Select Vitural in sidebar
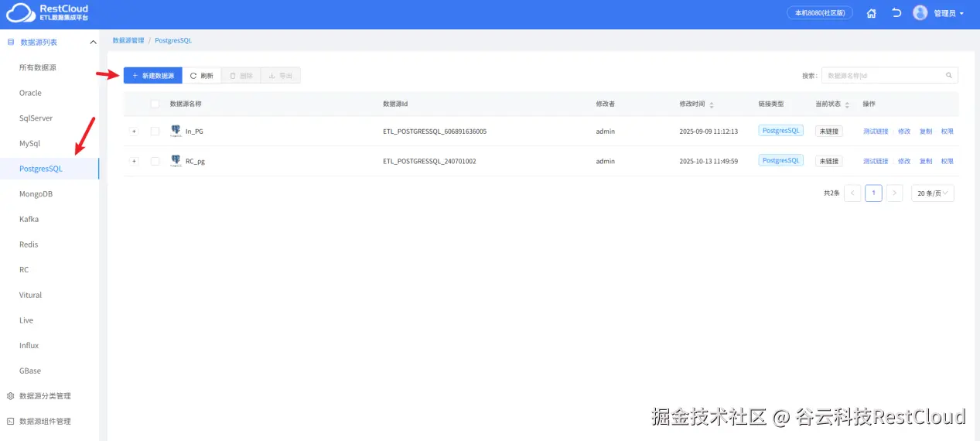980x441 pixels. [30, 295]
